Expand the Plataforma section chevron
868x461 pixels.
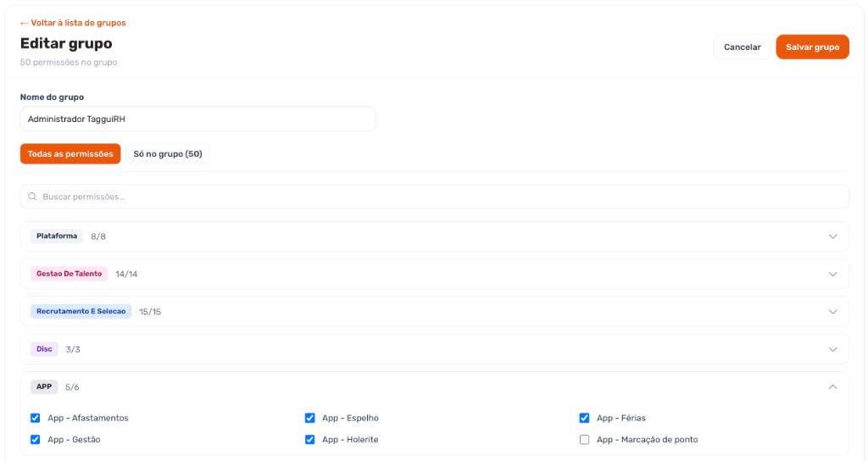[x=832, y=236]
